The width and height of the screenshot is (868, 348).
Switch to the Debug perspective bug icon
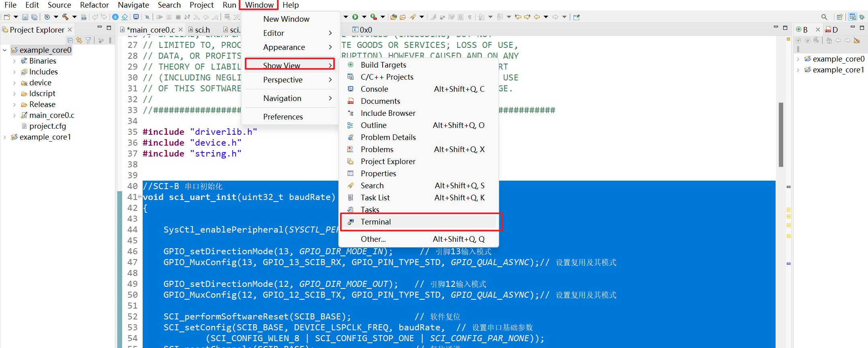[862, 17]
